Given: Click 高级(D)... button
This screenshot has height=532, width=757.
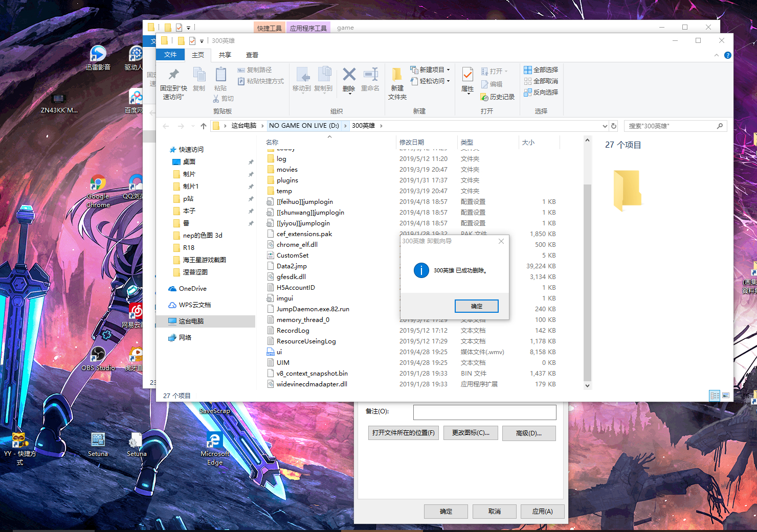Looking at the screenshot, I should pos(529,433).
